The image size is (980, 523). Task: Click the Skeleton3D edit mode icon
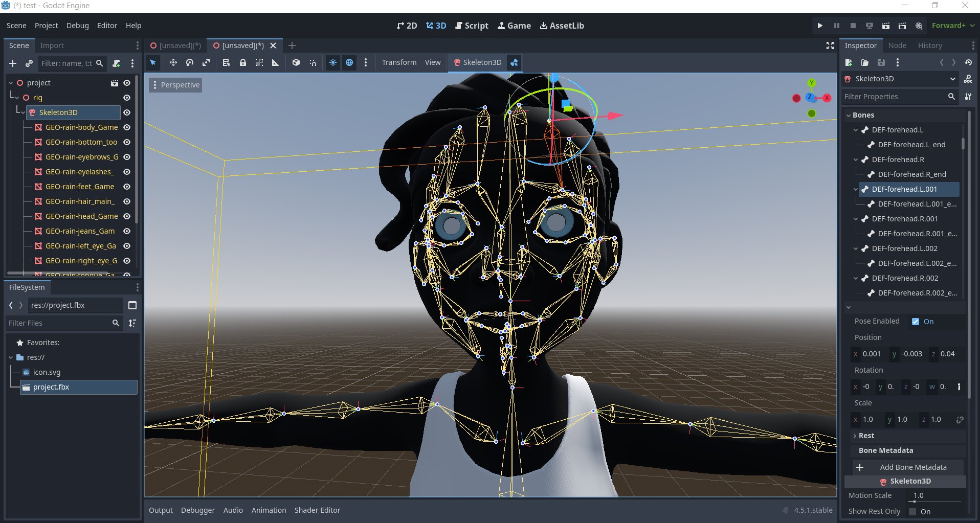coord(514,62)
